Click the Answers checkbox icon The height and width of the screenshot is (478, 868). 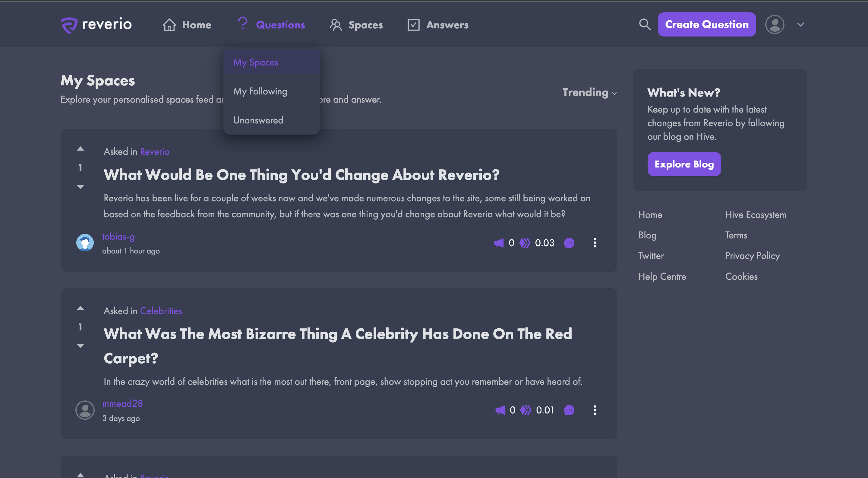[413, 25]
